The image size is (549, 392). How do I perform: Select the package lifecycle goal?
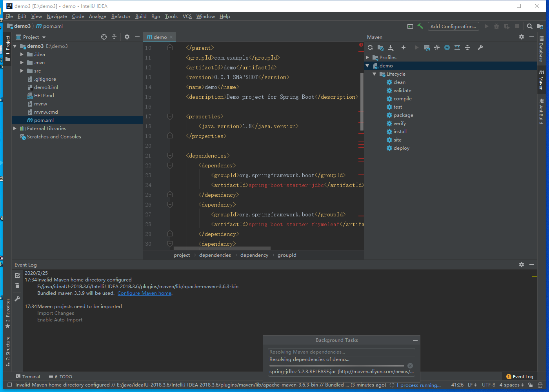point(403,115)
